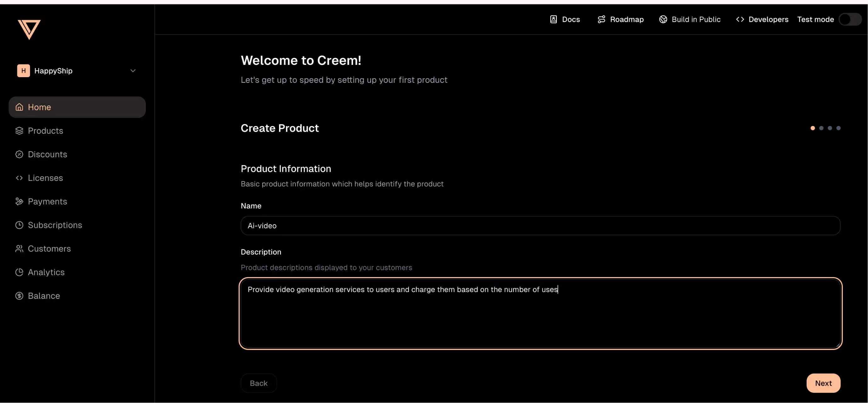The image size is (868, 403).
Task: Open the Customers list
Action: click(77, 249)
